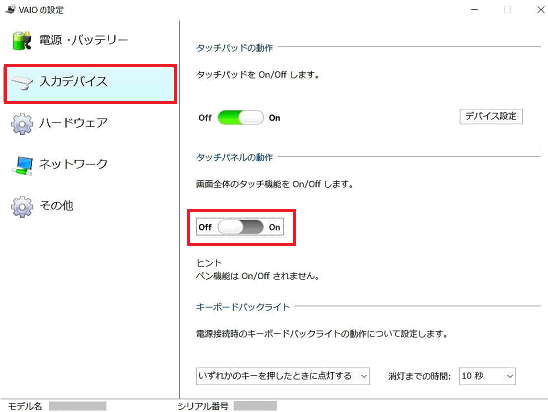Click the gear icon beside ハードウェア
The height and width of the screenshot is (412, 548).
22,123
